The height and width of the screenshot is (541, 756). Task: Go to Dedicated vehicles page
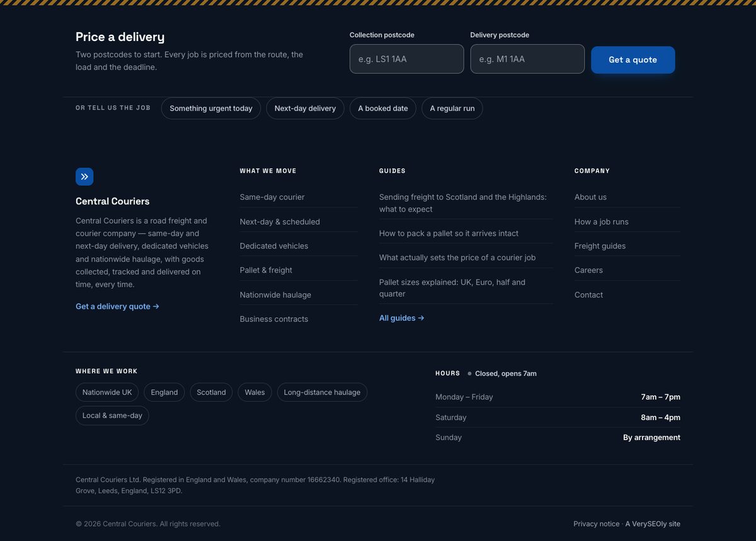click(274, 246)
